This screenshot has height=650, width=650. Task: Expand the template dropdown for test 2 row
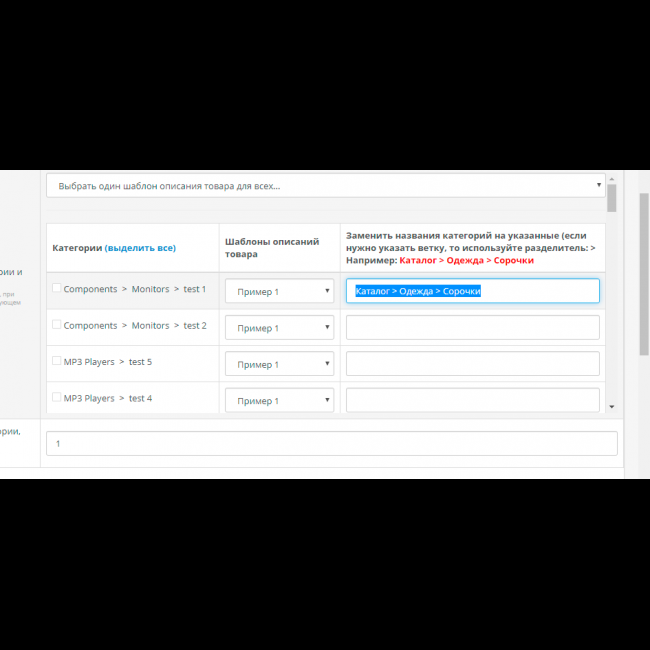[279, 328]
